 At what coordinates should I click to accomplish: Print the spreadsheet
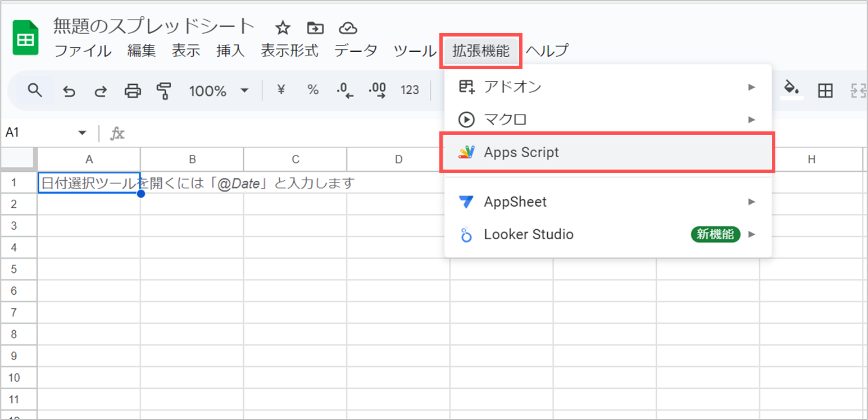tap(133, 91)
